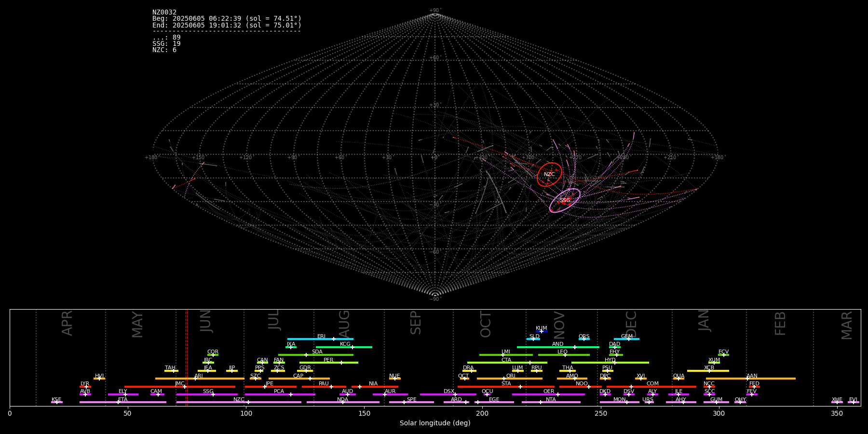Click the 'SSG: 19' count in the header
This screenshot has height=434, width=868.
coord(166,44)
